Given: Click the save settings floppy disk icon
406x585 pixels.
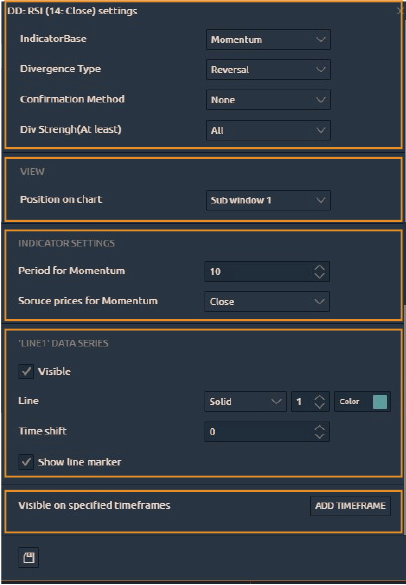Looking at the screenshot, I should 28,558.
